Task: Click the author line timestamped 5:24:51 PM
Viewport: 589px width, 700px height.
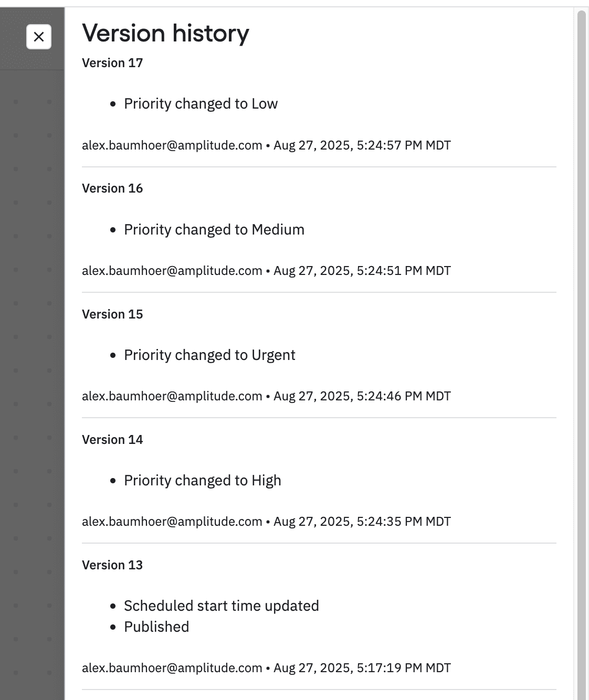Action: [x=266, y=271]
